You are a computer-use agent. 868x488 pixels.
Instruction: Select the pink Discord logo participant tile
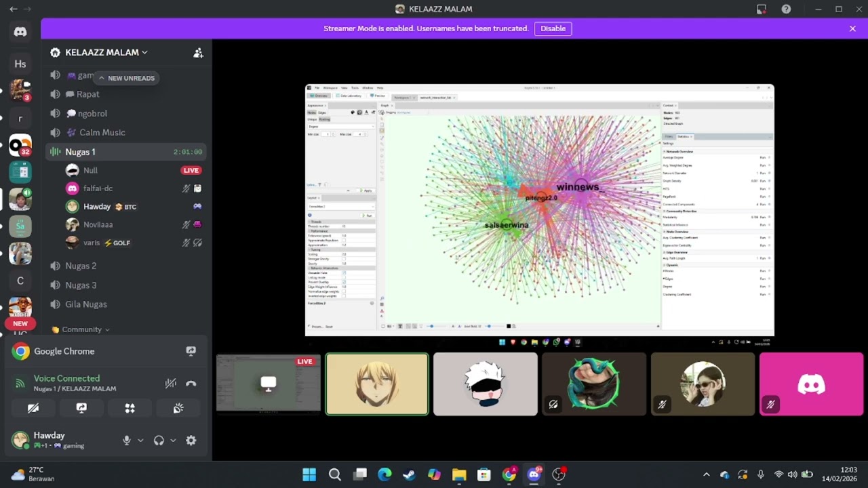[x=811, y=384]
